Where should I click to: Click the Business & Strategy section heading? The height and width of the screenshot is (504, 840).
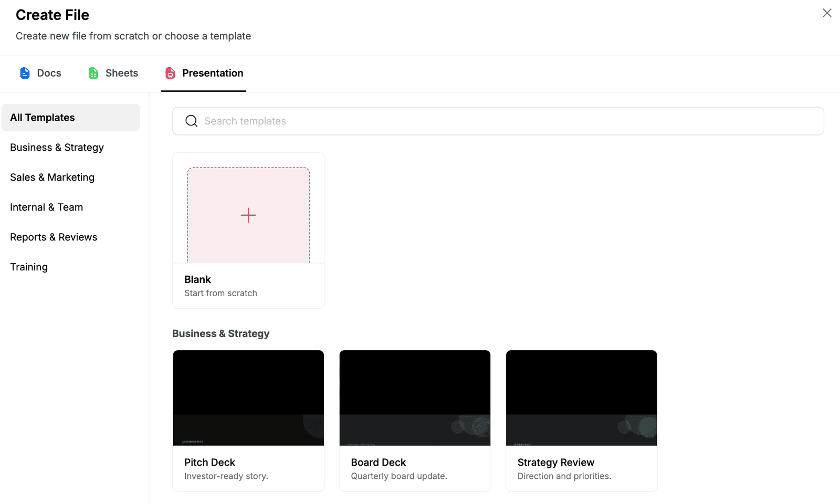[221, 334]
